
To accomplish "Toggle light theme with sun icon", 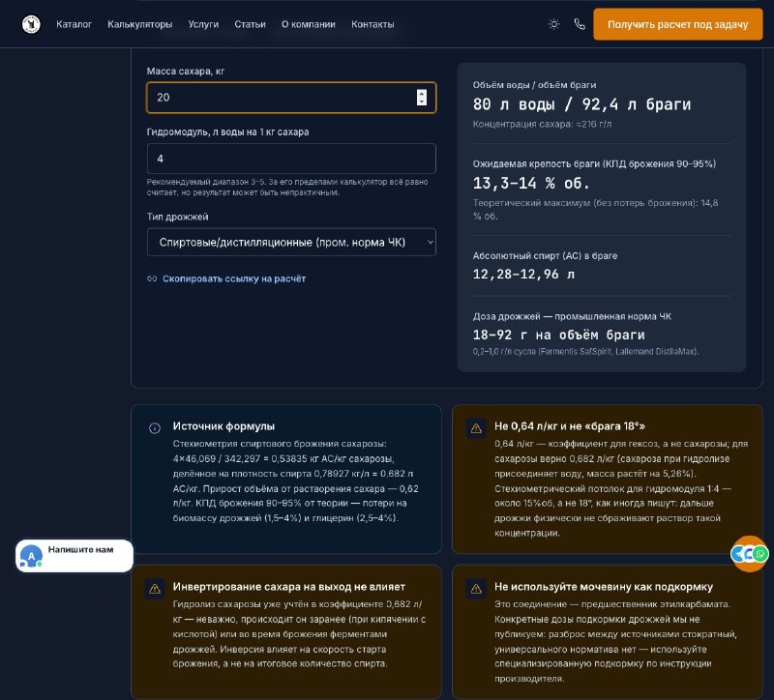I will coord(553,24).
